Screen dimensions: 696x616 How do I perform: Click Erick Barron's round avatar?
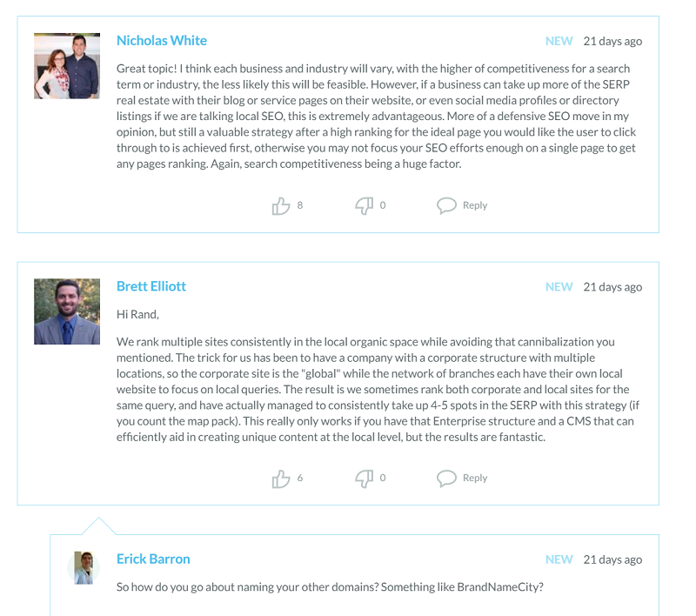[x=84, y=567]
